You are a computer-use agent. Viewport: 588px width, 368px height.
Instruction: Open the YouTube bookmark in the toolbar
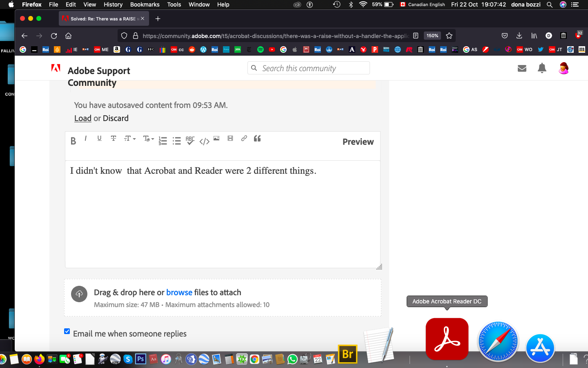(272, 49)
